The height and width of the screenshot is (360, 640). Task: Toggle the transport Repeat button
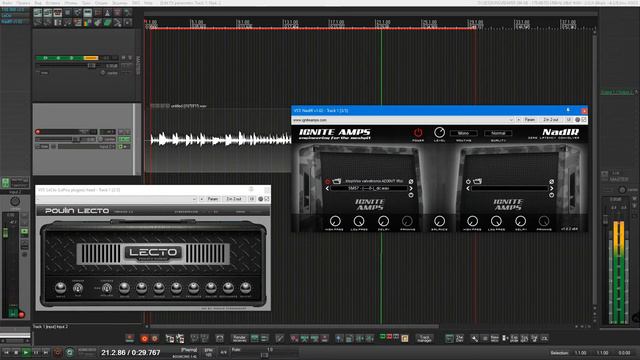(69, 352)
